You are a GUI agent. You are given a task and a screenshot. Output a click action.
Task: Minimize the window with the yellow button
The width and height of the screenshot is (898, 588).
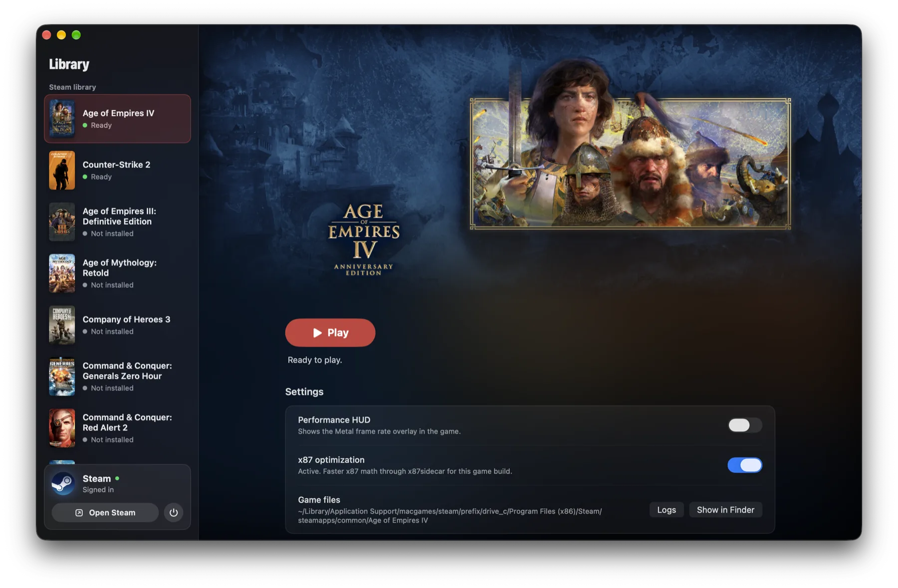click(x=61, y=35)
